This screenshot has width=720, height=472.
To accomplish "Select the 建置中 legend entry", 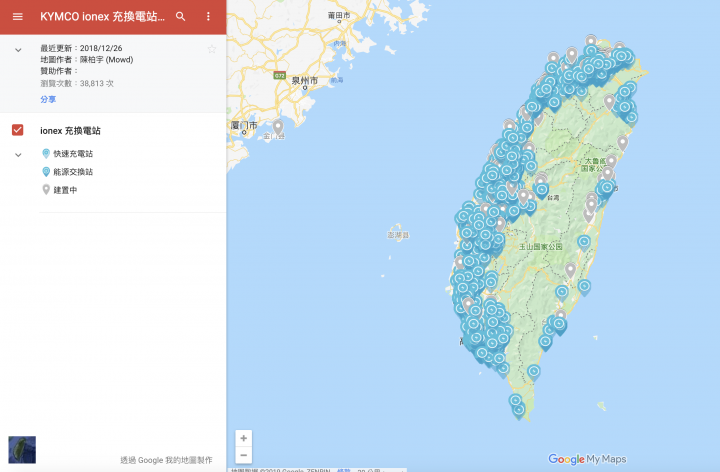I will pyautogui.click(x=59, y=190).
